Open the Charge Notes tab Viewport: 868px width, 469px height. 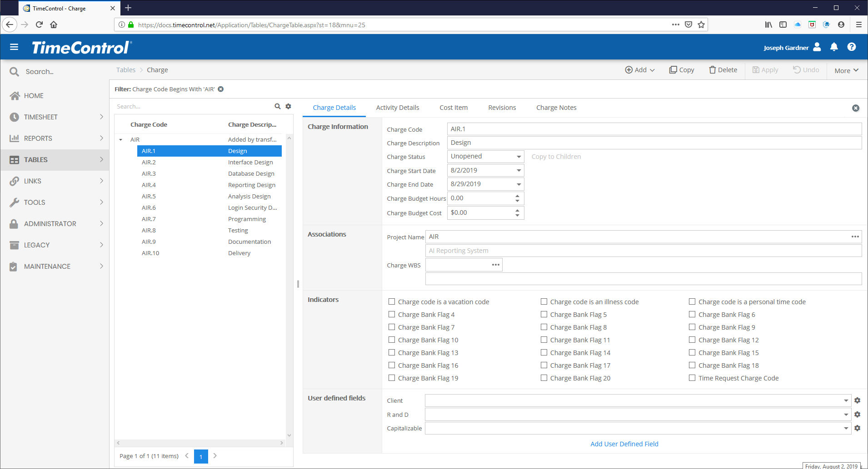coord(556,108)
